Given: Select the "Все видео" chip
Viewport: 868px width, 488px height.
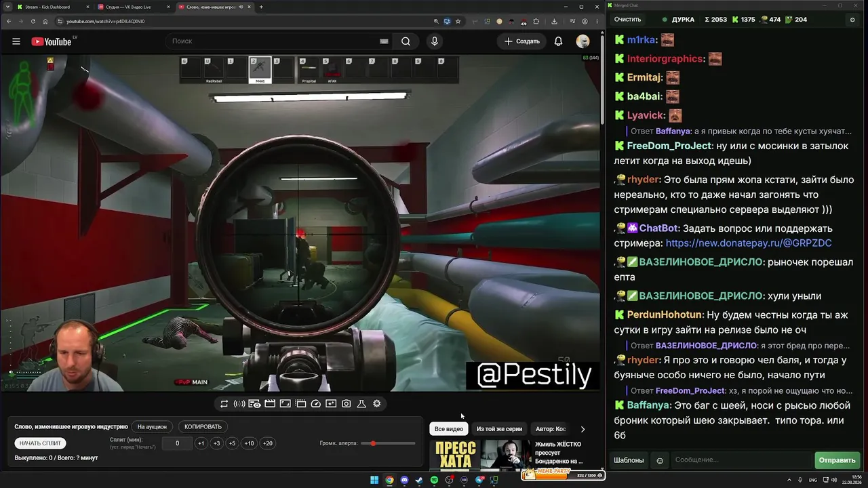Looking at the screenshot, I should [449, 429].
